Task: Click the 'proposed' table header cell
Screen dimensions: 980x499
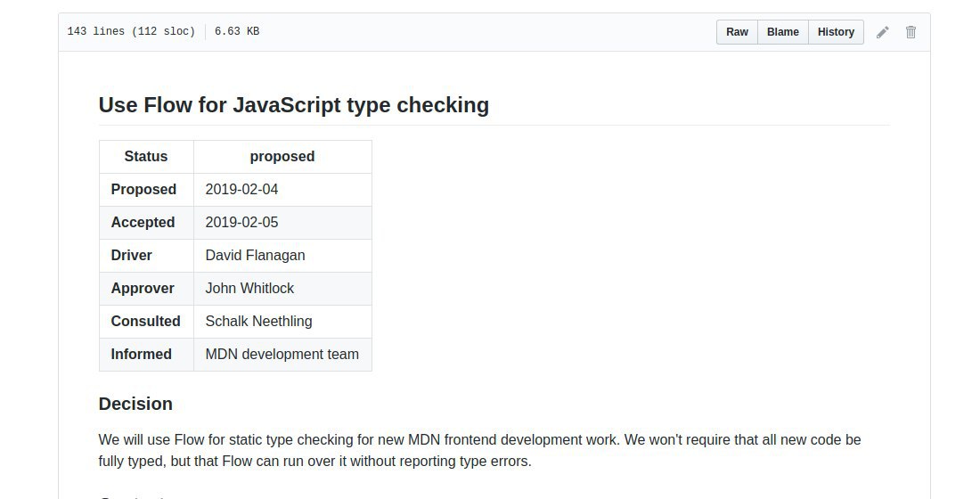Action: [282, 157]
